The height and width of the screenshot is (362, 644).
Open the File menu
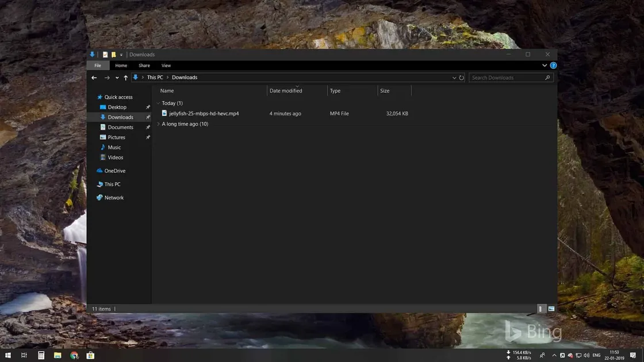point(97,65)
